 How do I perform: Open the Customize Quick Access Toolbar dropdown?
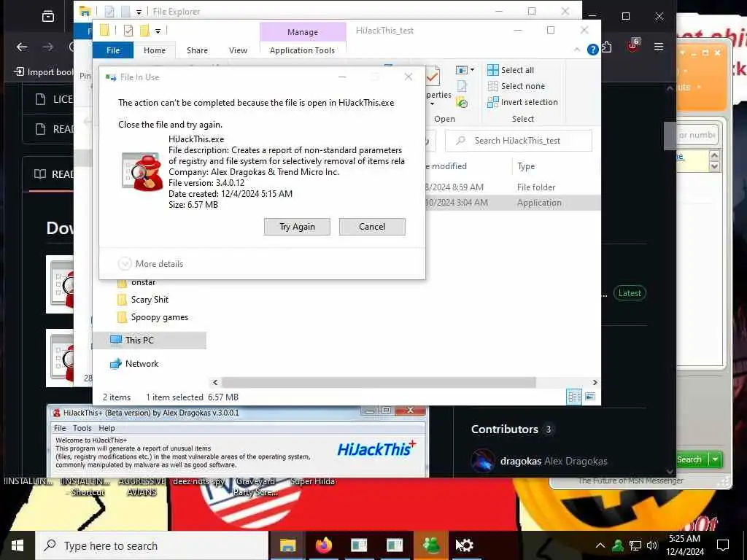(x=158, y=31)
